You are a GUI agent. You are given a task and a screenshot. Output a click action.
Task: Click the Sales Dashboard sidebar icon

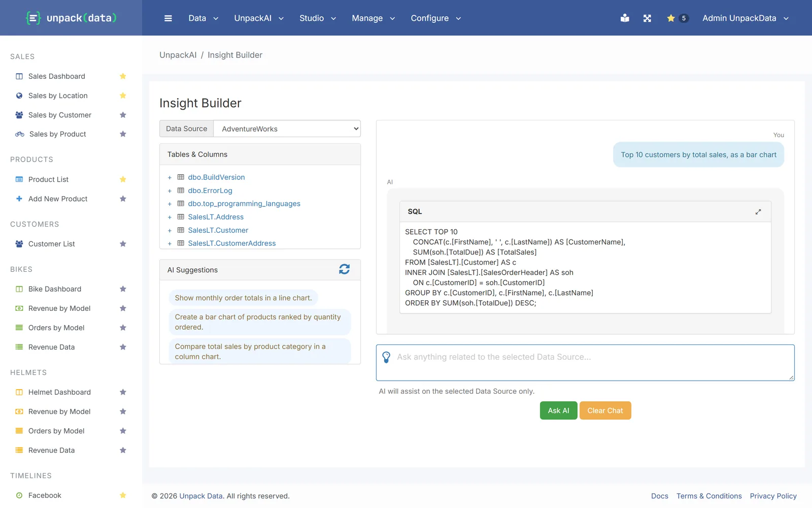(19, 76)
